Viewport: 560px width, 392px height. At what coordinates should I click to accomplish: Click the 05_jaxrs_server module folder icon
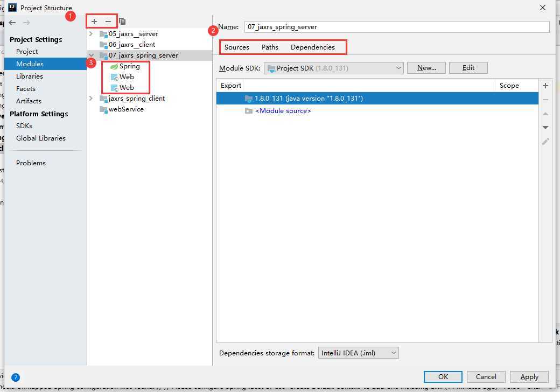(x=103, y=34)
